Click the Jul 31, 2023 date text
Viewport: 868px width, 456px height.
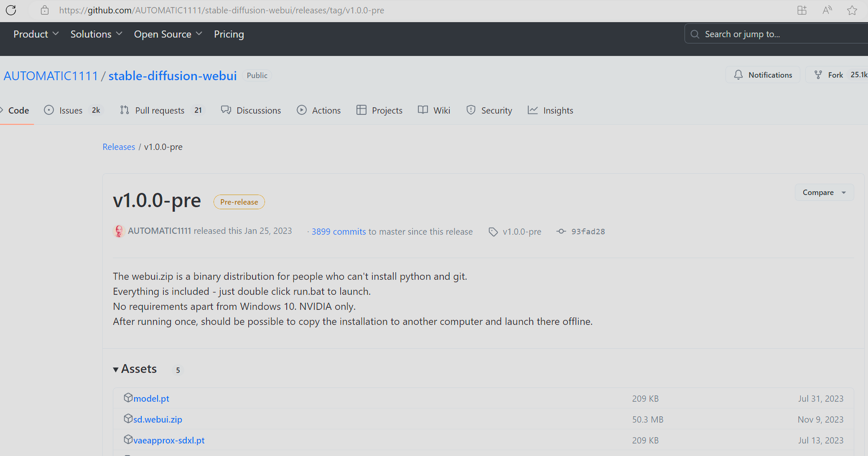tap(821, 398)
